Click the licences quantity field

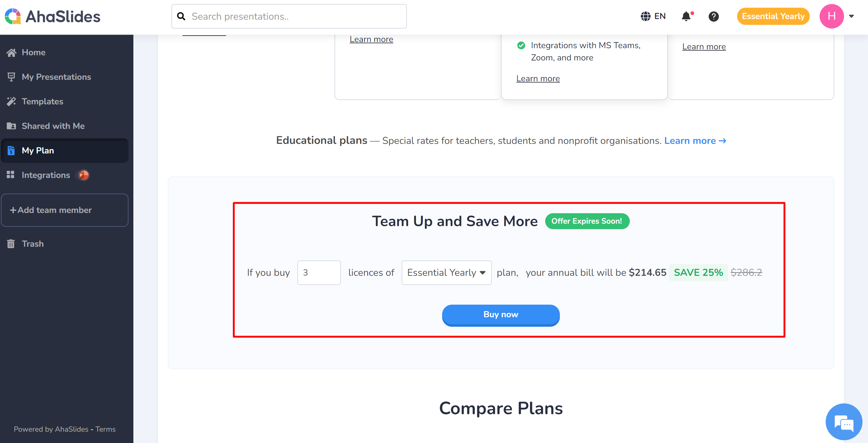click(x=319, y=272)
